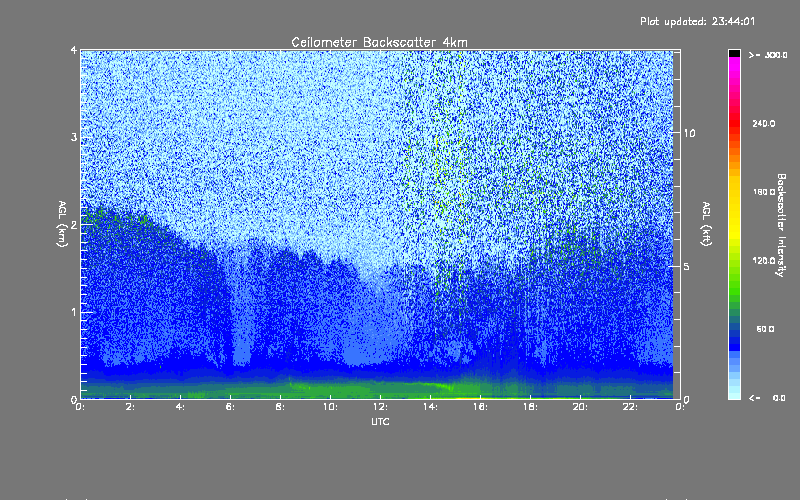Click the '1' tick on km axis
Viewport: 800px width, 500px height.
(74, 312)
